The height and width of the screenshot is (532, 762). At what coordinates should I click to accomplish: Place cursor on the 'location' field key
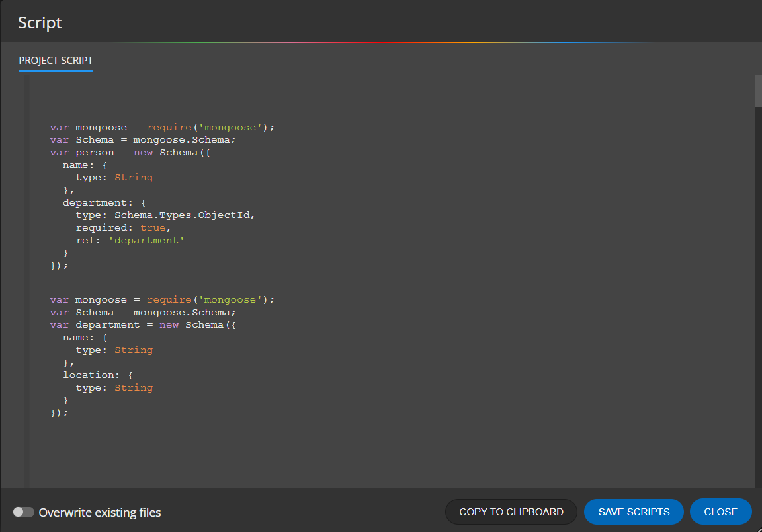[89, 375]
